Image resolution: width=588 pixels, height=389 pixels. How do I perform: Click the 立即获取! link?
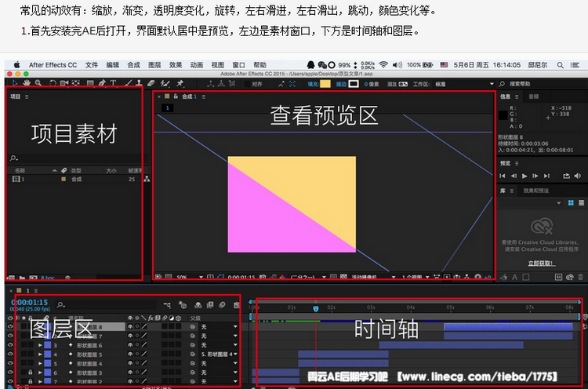(x=542, y=264)
